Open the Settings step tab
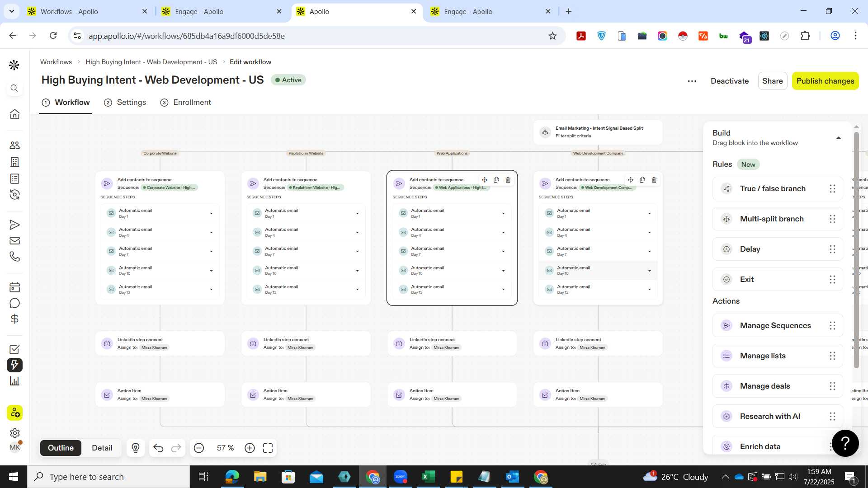Viewport: 868px width, 488px height. tap(125, 102)
